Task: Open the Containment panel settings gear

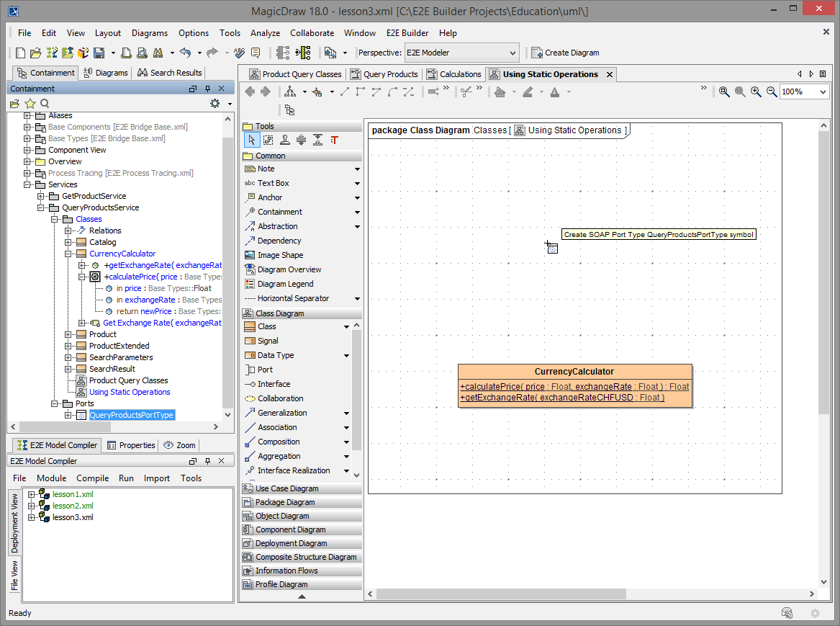Action: point(214,103)
